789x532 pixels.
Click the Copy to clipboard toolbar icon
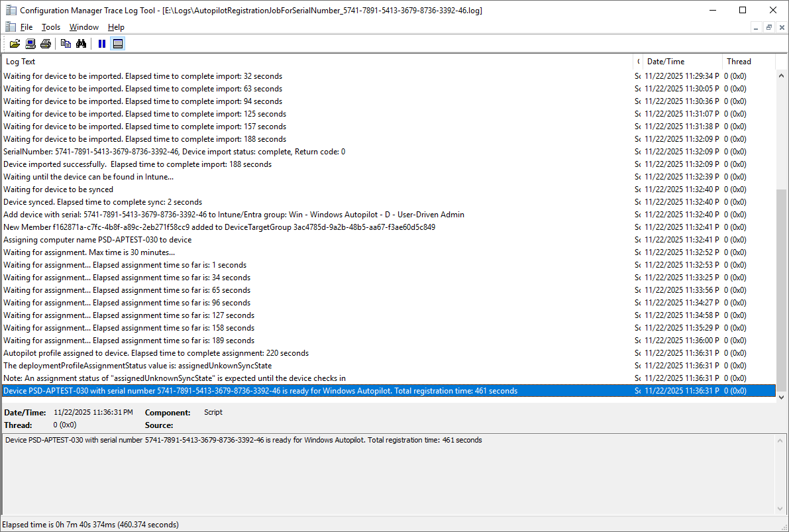click(x=66, y=44)
